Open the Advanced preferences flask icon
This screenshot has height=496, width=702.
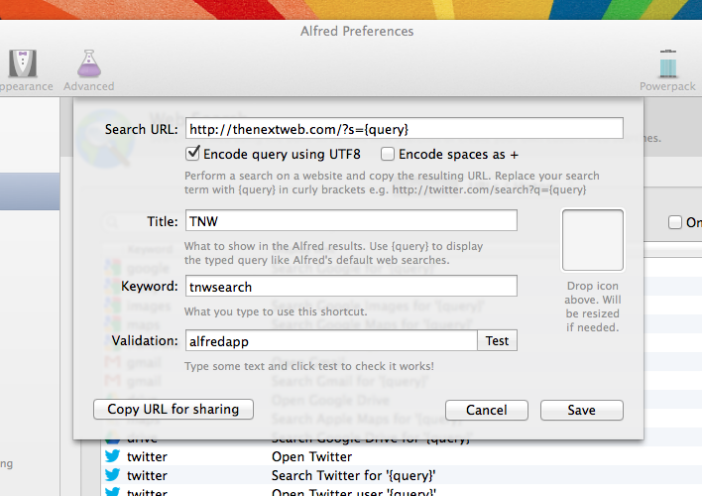tap(89, 64)
